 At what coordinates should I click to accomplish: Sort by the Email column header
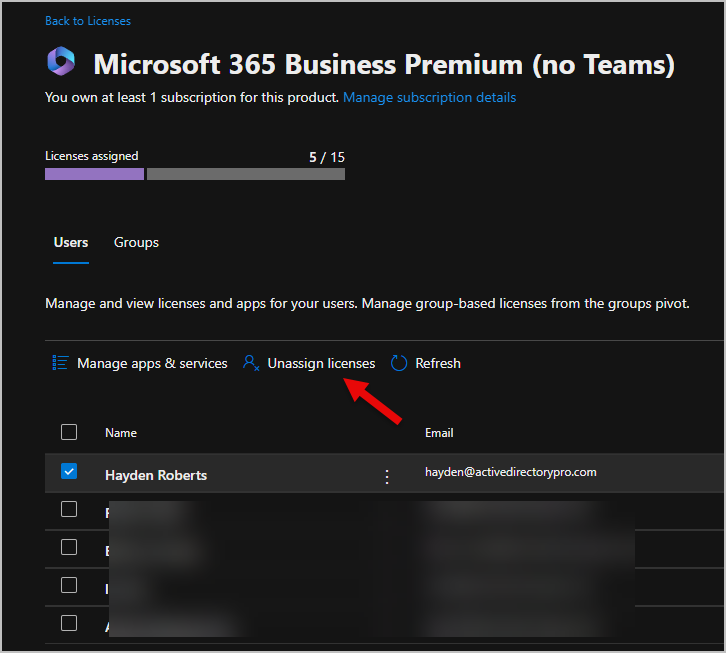pos(439,433)
